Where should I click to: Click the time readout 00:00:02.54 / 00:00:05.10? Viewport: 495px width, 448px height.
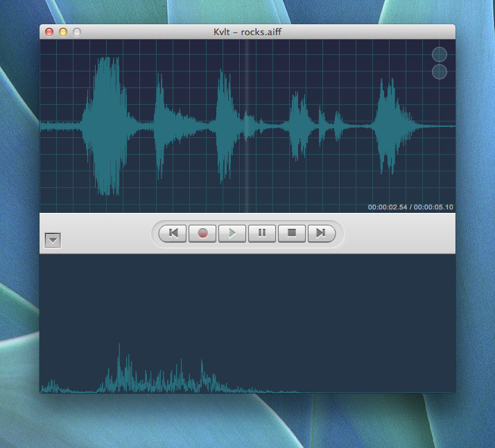410,207
